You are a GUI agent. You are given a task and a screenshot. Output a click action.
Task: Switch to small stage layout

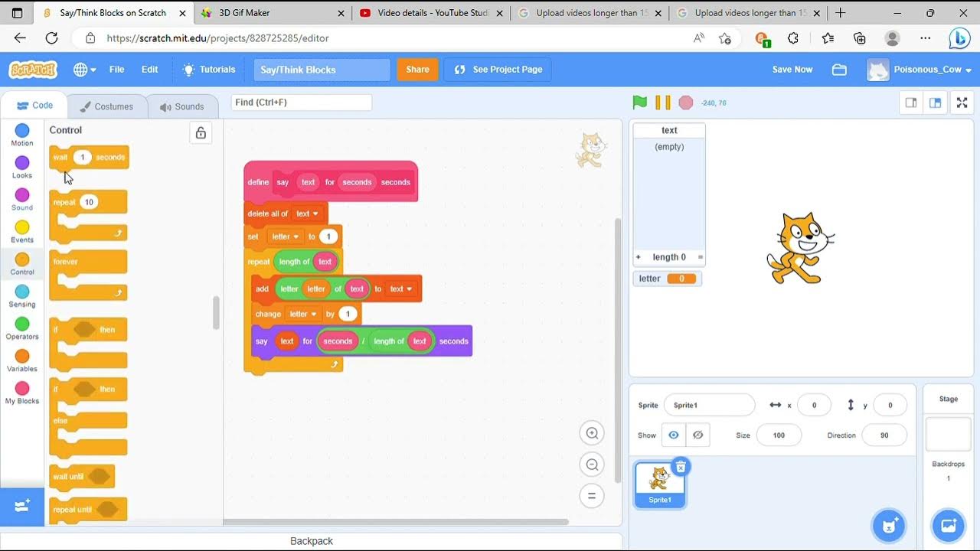click(911, 103)
